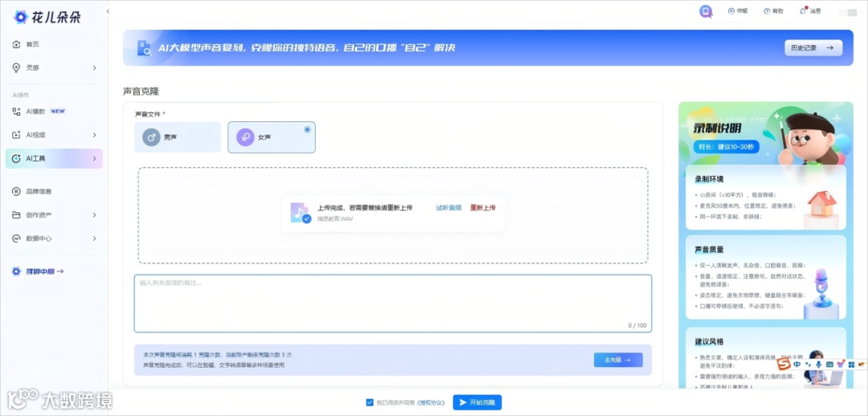Click the 声音质量 heading
This screenshot has width=868, height=416.
(709, 250)
